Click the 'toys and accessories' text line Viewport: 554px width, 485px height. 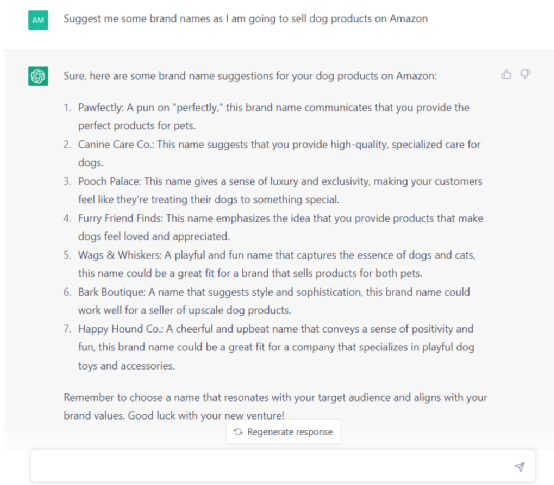[126, 366]
